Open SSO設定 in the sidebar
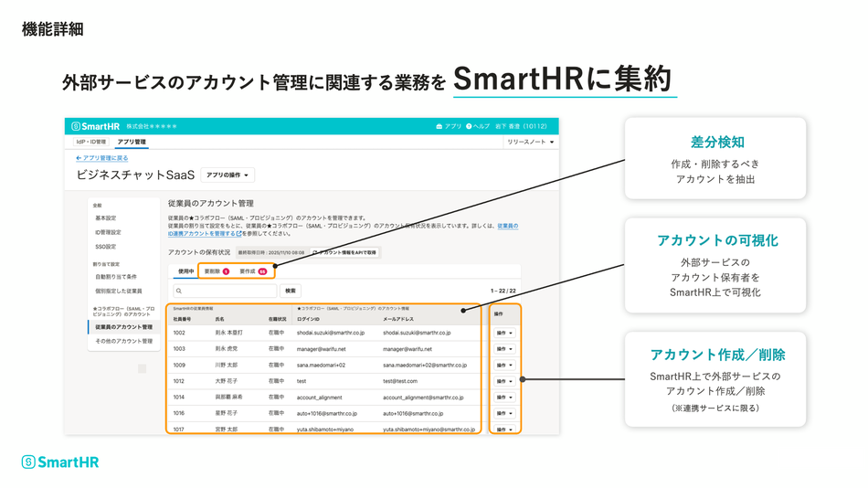The image size is (868, 488). pyautogui.click(x=106, y=247)
